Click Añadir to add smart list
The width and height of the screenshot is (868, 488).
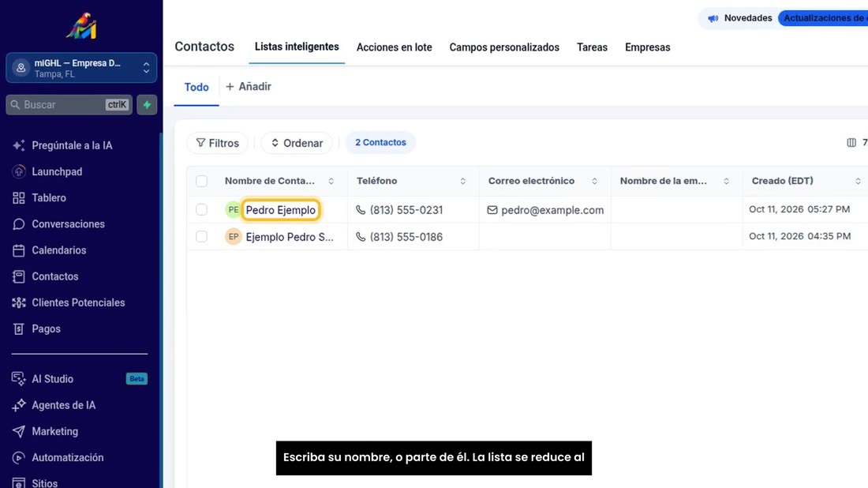tap(249, 86)
